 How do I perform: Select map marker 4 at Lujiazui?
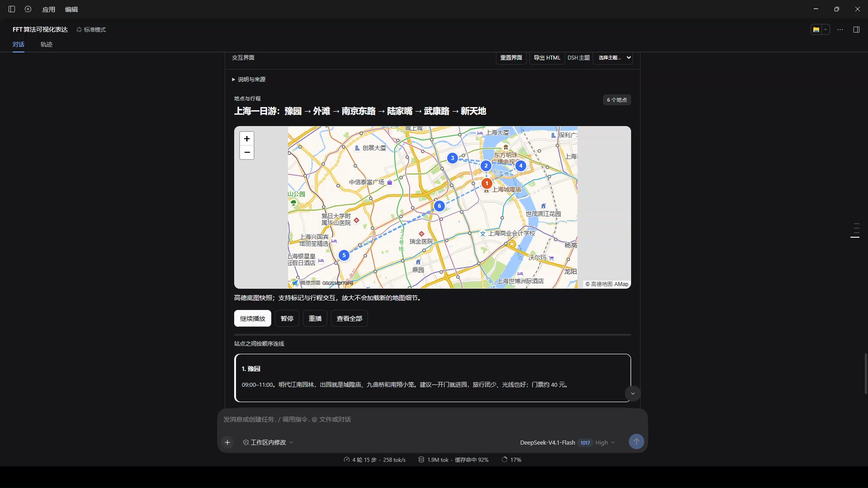pyautogui.click(x=521, y=166)
